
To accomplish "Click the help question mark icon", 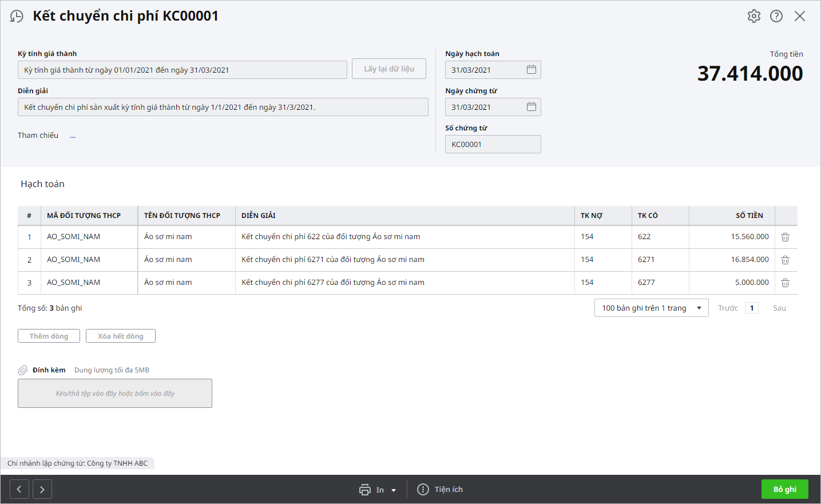I will pyautogui.click(x=776, y=16).
